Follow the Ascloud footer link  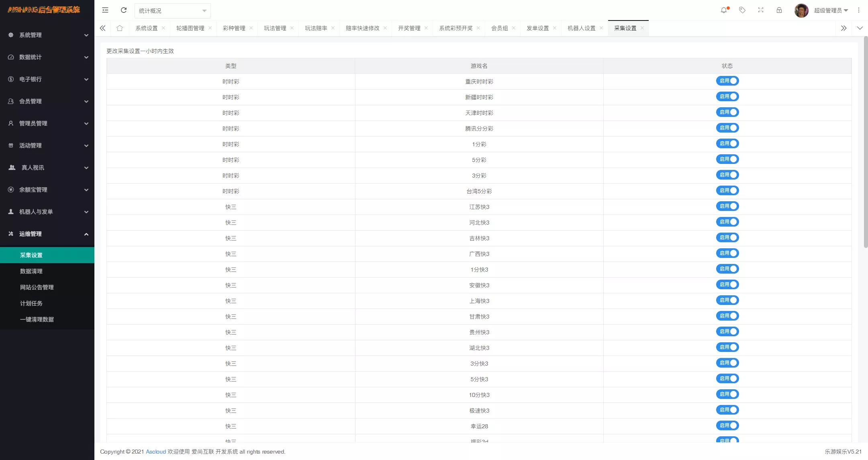(156, 452)
